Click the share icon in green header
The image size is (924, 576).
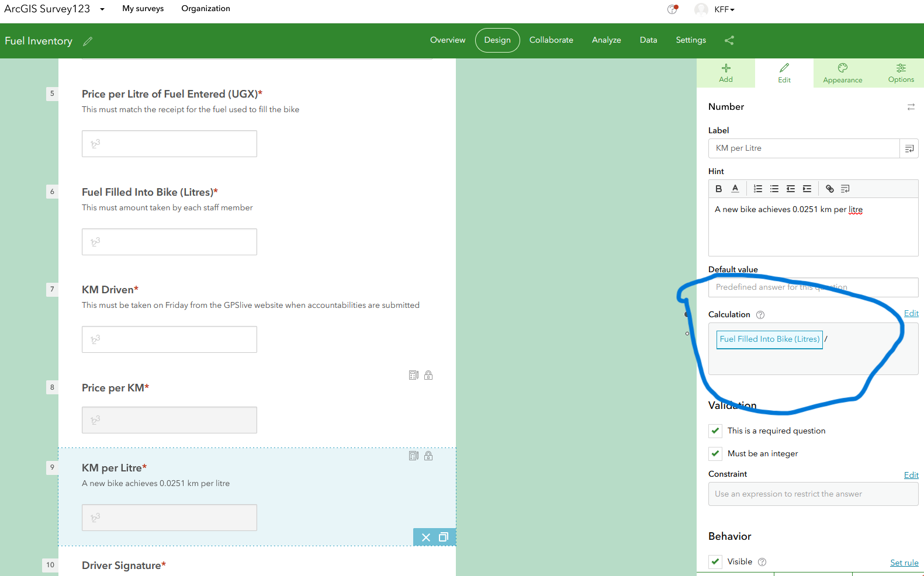(x=729, y=40)
